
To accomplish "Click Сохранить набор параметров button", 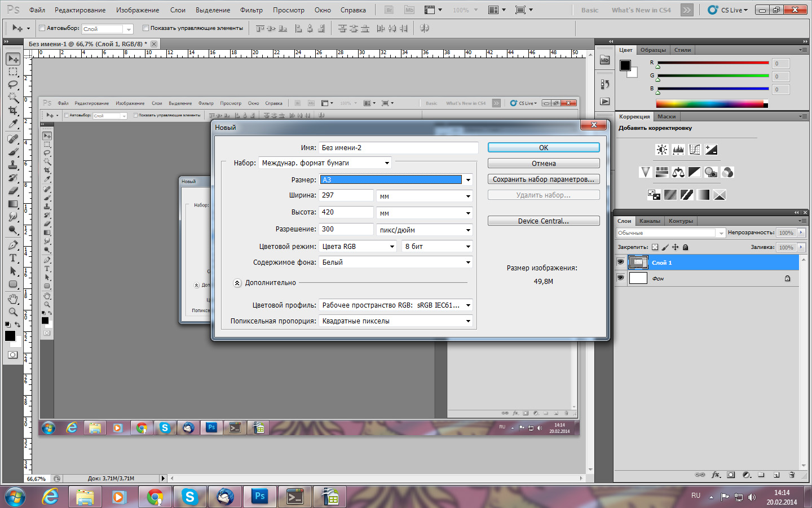I will pyautogui.click(x=544, y=179).
